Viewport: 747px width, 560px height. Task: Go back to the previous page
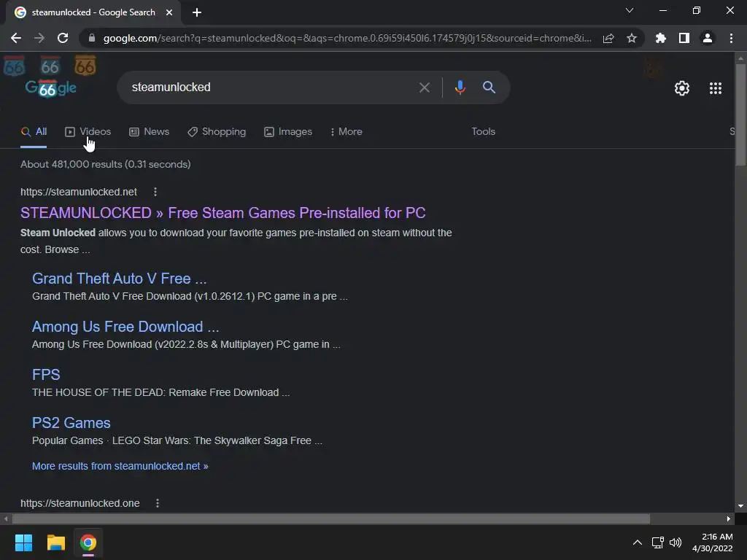pyautogui.click(x=16, y=38)
